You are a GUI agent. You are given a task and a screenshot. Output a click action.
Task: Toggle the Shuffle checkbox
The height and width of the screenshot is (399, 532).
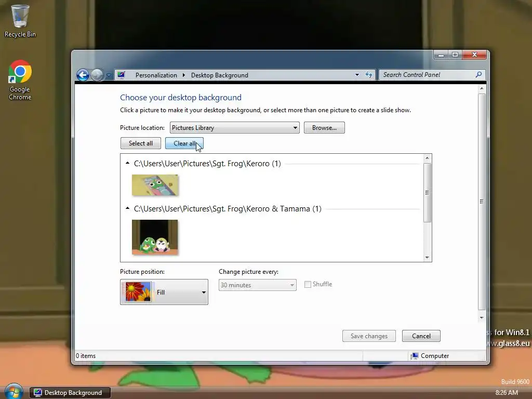308,284
